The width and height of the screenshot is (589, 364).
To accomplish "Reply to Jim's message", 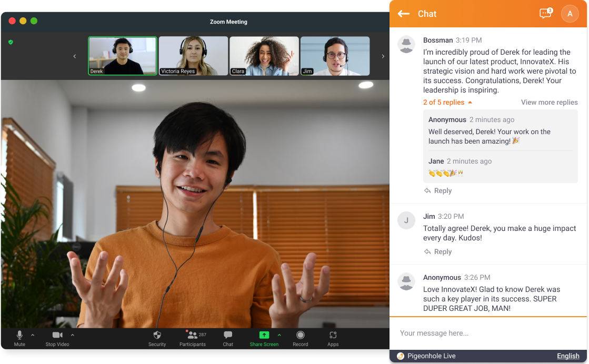I will (x=437, y=251).
